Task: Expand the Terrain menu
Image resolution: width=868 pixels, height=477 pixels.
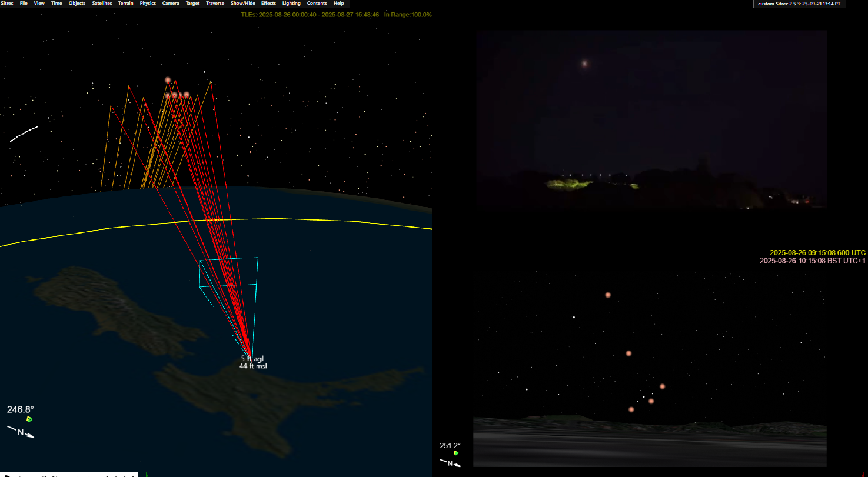Action: tap(125, 4)
